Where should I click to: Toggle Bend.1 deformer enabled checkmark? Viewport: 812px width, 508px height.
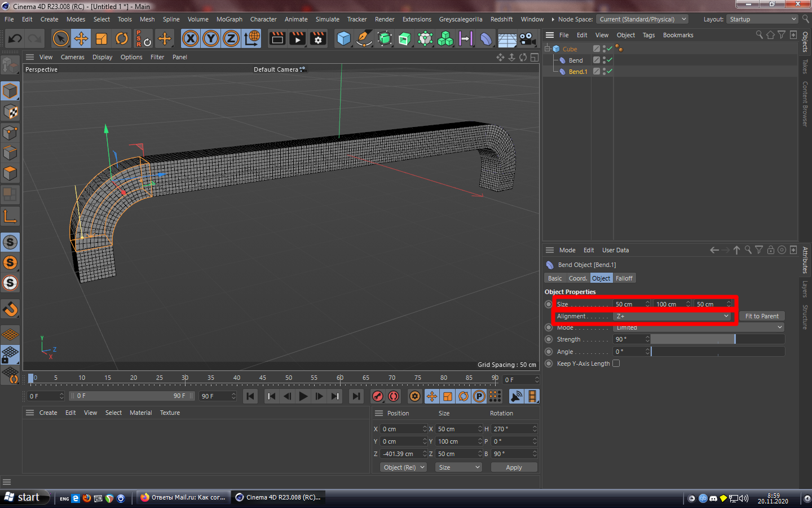pyautogui.click(x=610, y=71)
